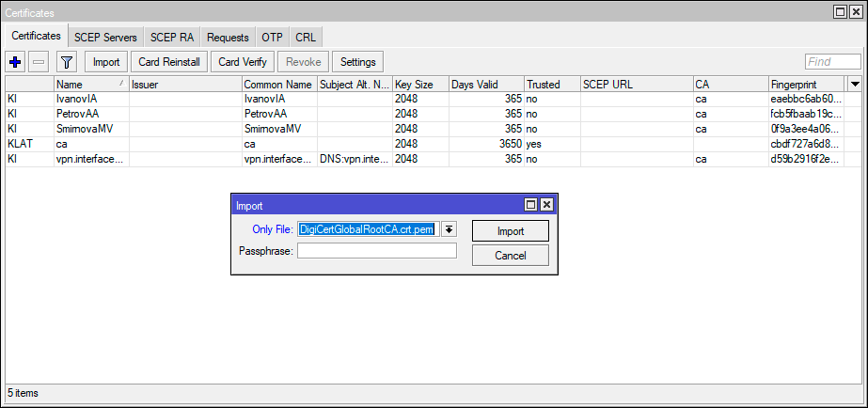The image size is (868, 408).
Task: Open the filter funnel icon
Action: coord(66,62)
